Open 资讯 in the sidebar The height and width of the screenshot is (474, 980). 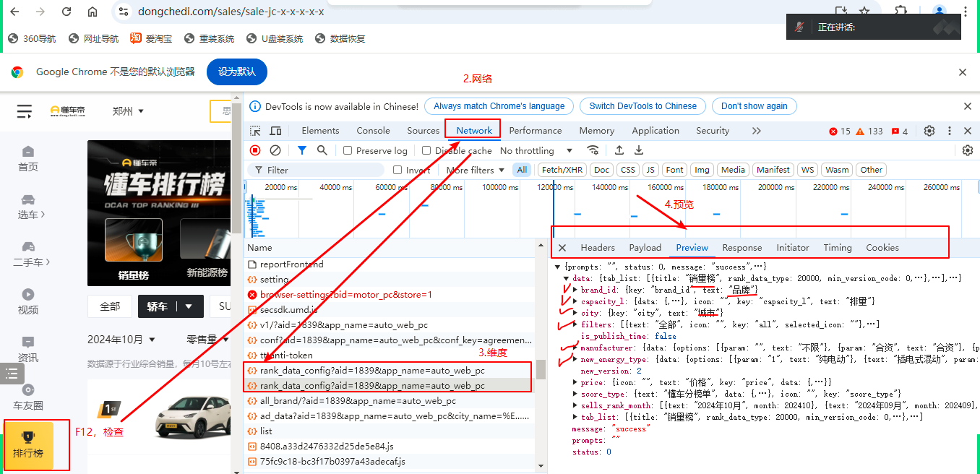tap(28, 350)
